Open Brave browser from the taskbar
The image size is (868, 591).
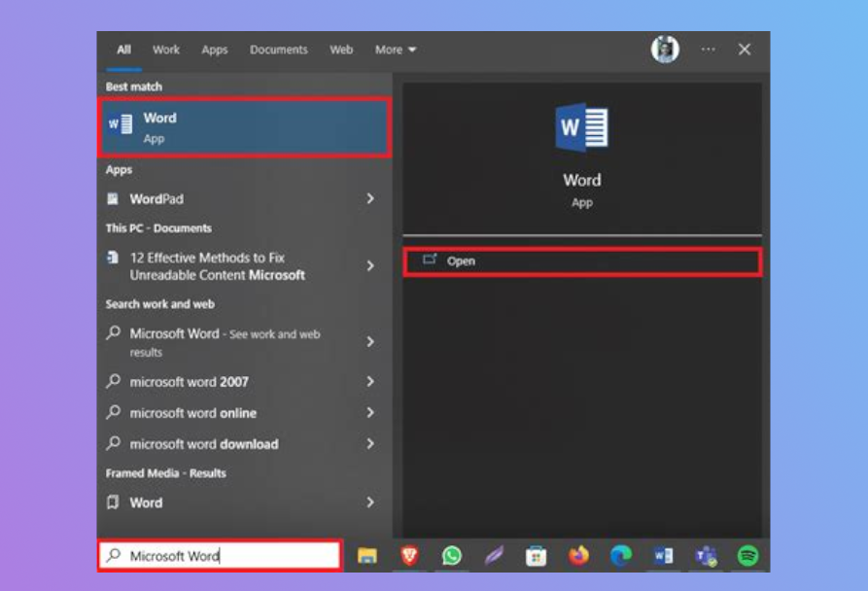click(x=409, y=555)
